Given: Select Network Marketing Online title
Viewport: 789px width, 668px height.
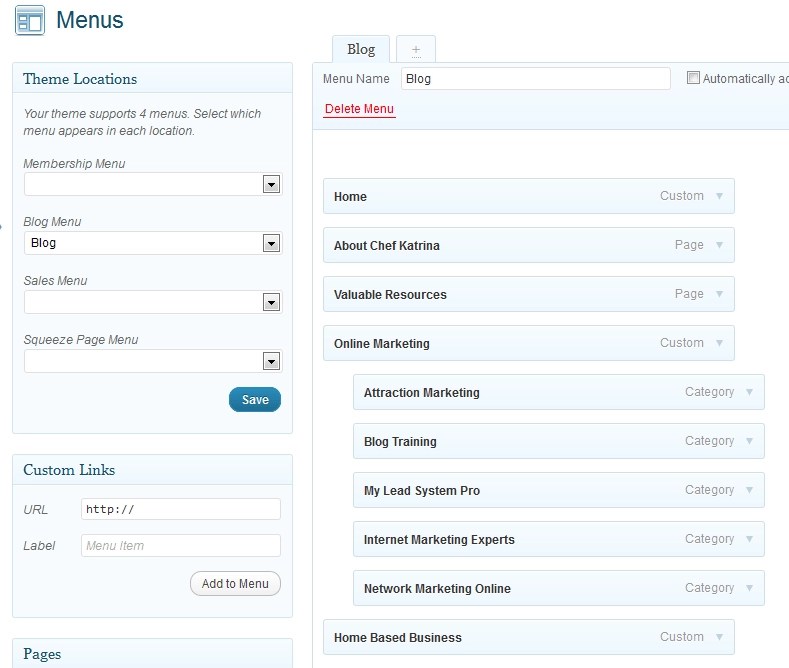Looking at the screenshot, I should click(x=437, y=589).
